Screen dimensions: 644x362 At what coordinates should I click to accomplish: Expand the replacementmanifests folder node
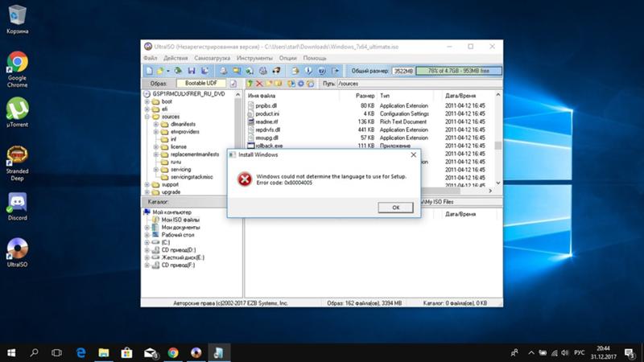156,154
